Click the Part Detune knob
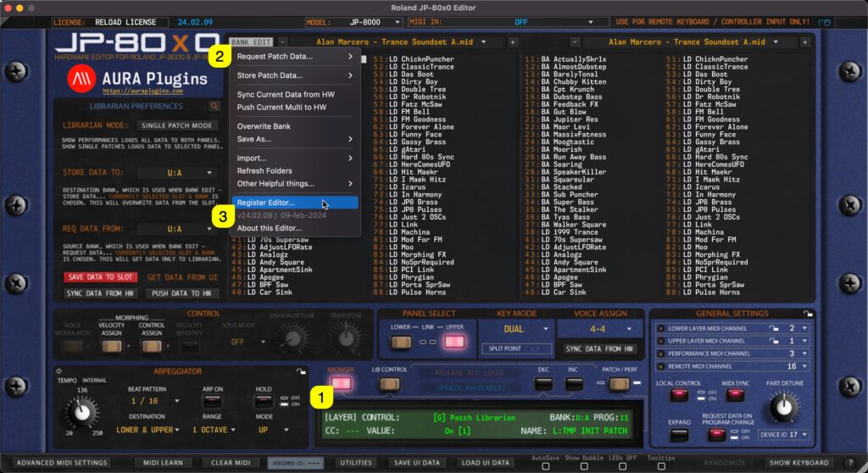Viewport: 868px width, 473px height. [783, 407]
